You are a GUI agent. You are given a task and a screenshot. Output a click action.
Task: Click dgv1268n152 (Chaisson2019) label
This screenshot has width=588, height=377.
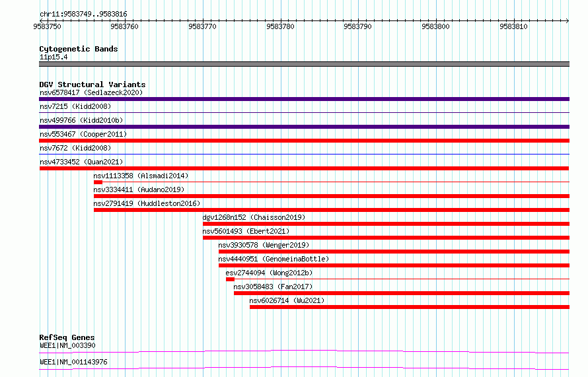tap(254, 217)
